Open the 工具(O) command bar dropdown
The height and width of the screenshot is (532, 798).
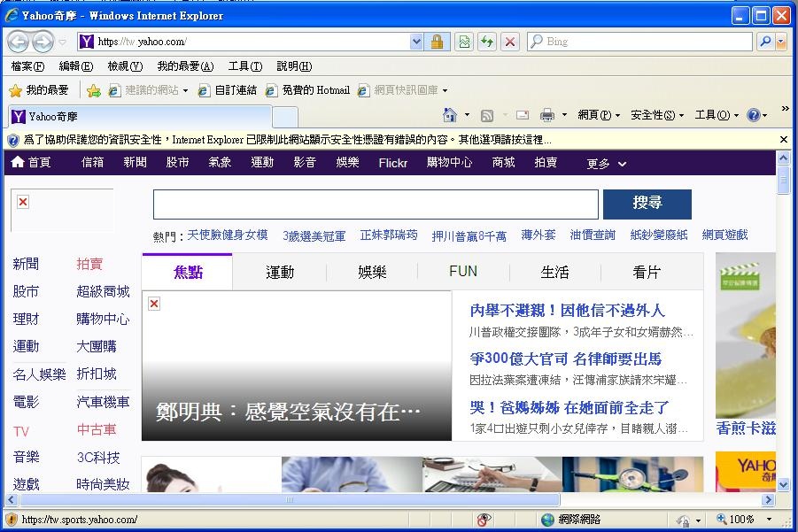point(717,115)
